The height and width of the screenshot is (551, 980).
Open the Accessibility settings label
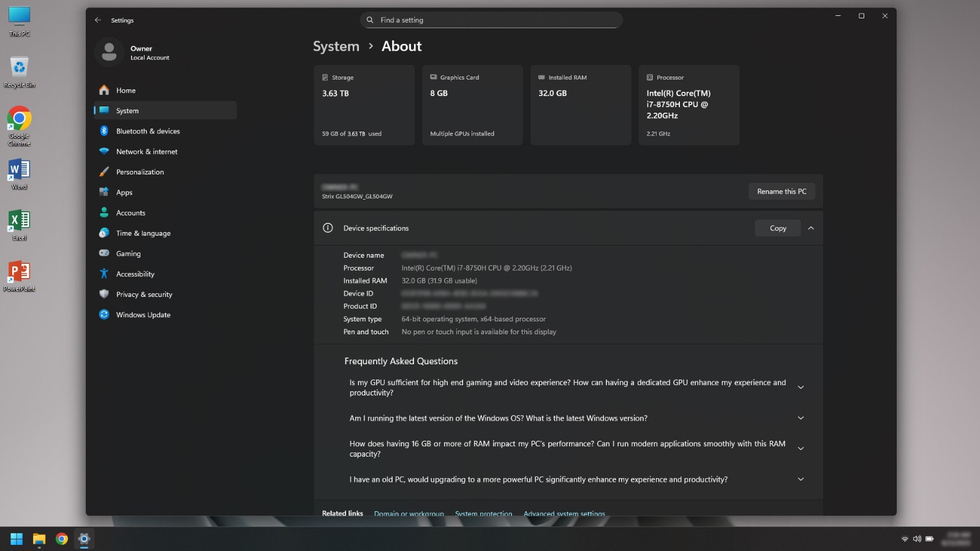135,274
